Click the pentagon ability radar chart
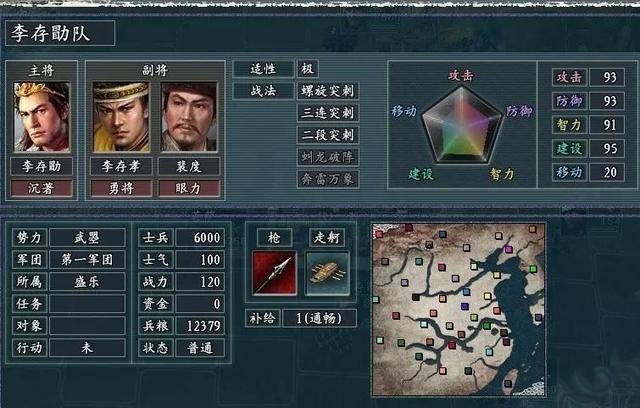The height and width of the screenshot is (408, 640). (x=462, y=125)
